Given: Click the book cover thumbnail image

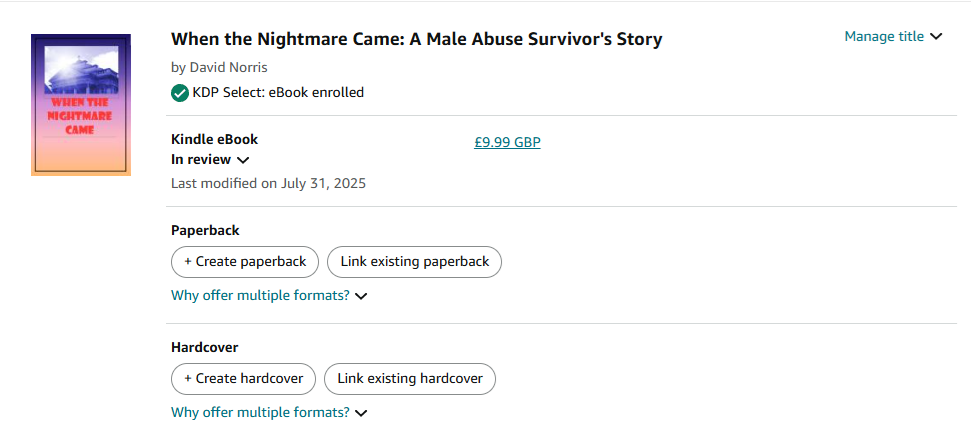Looking at the screenshot, I should pos(81,105).
